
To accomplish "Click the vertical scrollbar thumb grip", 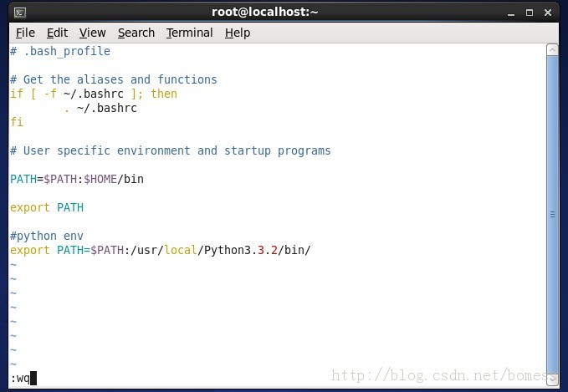I will [552, 214].
